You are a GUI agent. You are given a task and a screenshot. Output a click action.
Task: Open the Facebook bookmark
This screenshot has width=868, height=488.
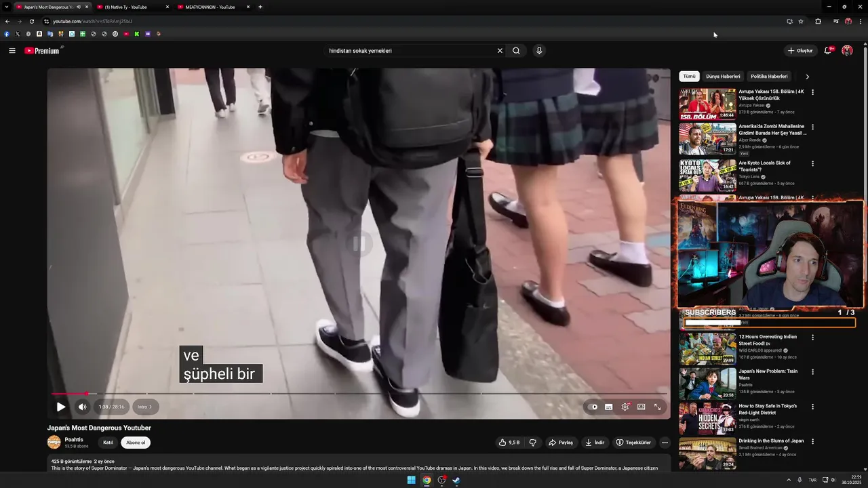pyautogui.click(x=7, y=34)
